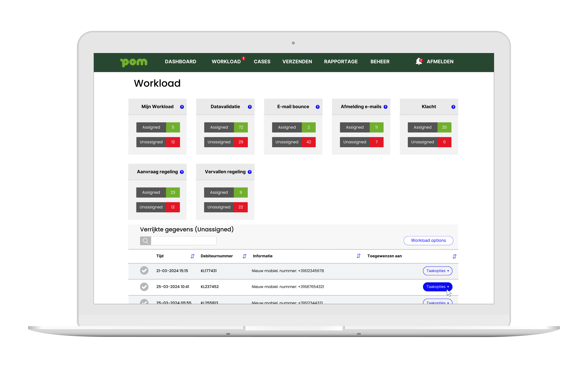Go to Dashboard
The height and width of the screenshot is (368, 588).
[180, 62]
